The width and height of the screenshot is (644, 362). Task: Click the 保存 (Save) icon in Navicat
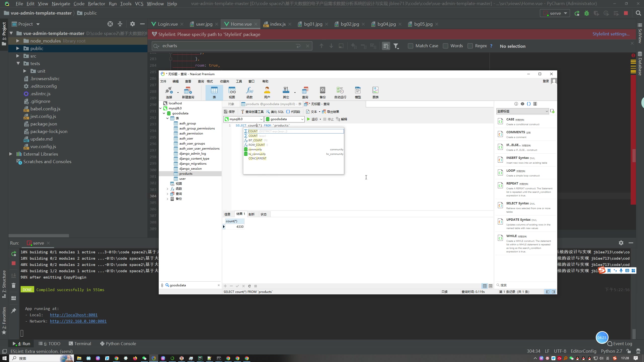pos(229,111)
